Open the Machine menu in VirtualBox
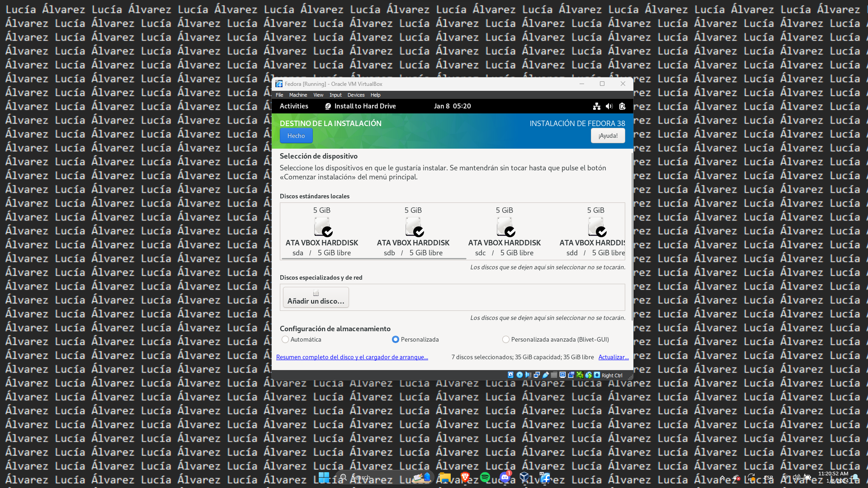The image size is (868, 488). coord(298,95)
